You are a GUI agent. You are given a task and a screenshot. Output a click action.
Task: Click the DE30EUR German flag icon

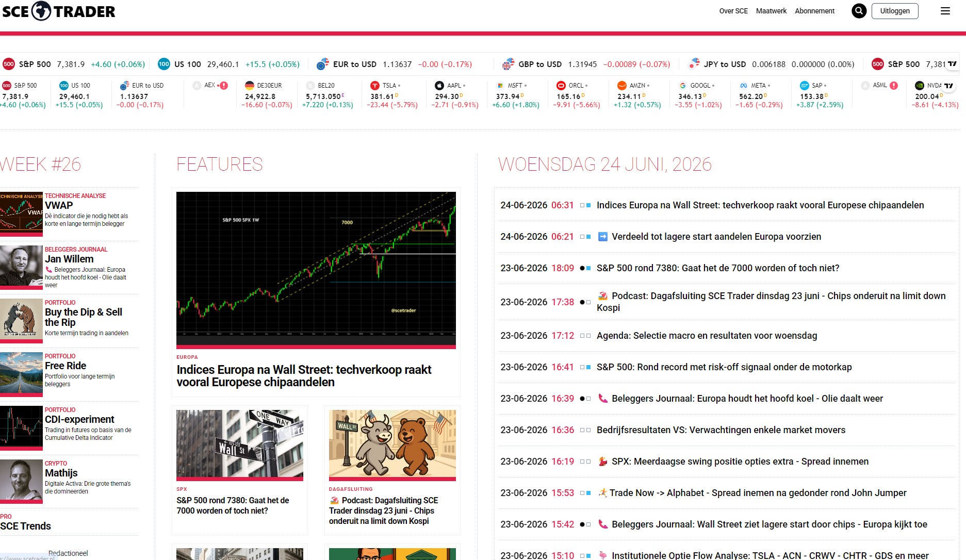250,86
